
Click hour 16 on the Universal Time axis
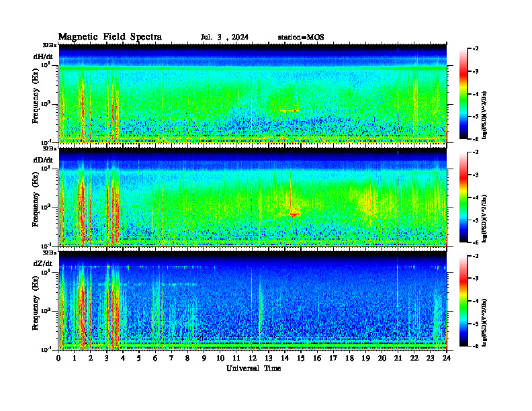point(317,359)
